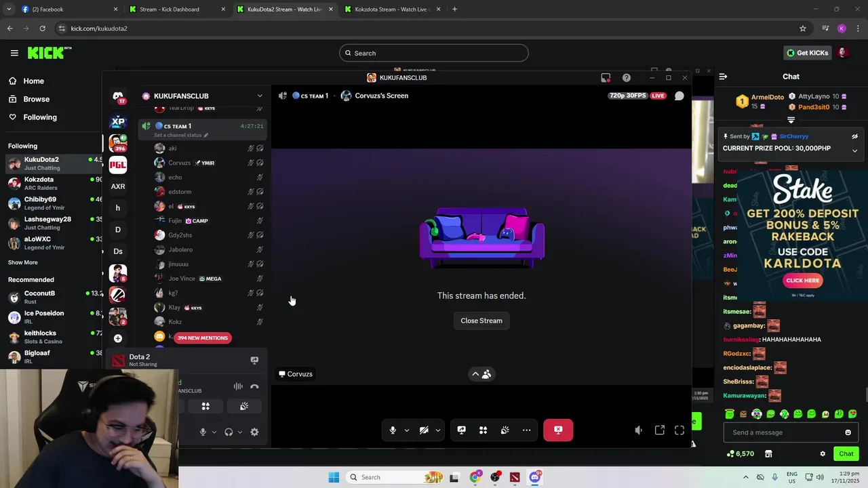Collapse Kick chat with arrow icon
Viewport: 868px width, 488px height.
[723, 77]
